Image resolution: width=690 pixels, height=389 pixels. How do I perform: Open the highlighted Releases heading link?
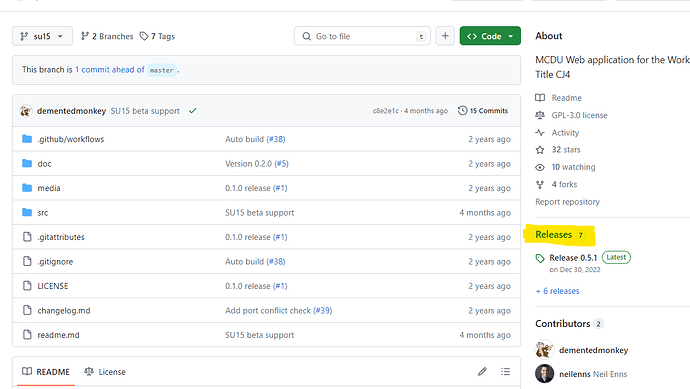tap(554, 235)
